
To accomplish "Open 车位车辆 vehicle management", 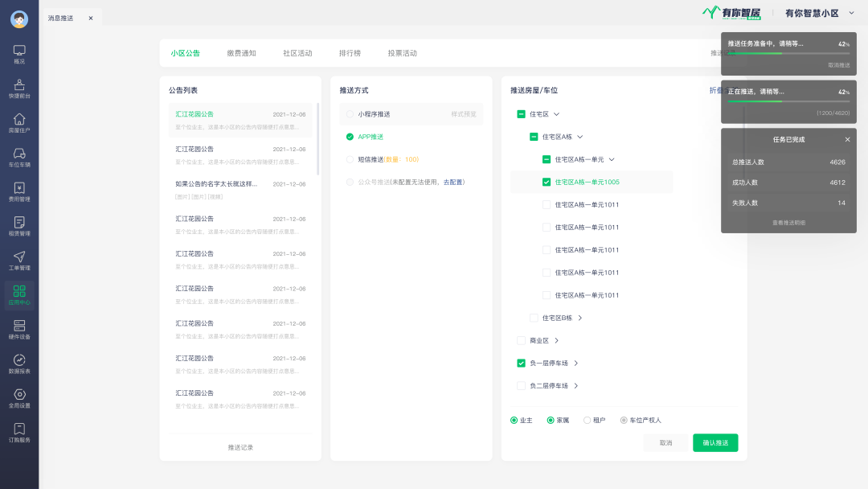I will 19,158.
